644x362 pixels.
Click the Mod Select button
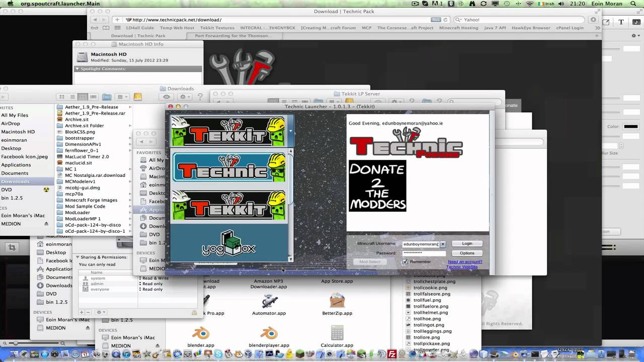[370, 261]
